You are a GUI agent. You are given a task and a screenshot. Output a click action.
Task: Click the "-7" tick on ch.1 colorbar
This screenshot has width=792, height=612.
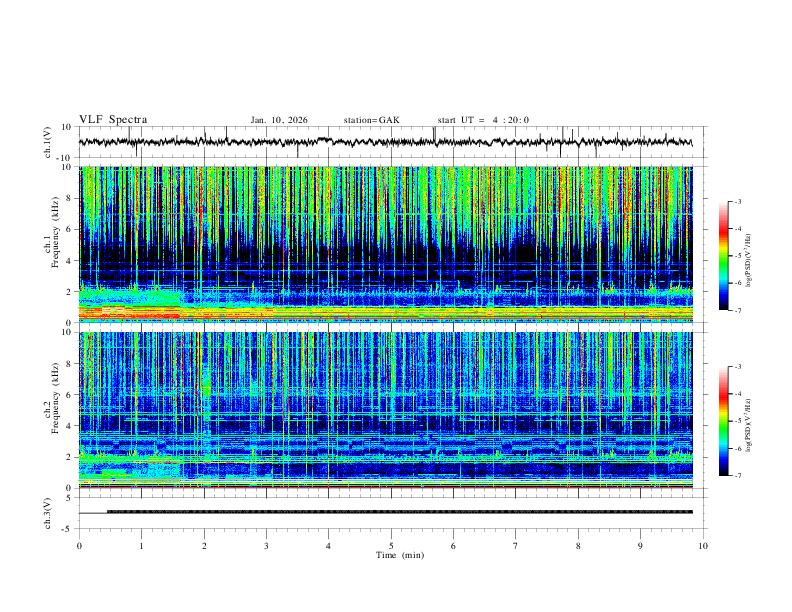[737, 310]
